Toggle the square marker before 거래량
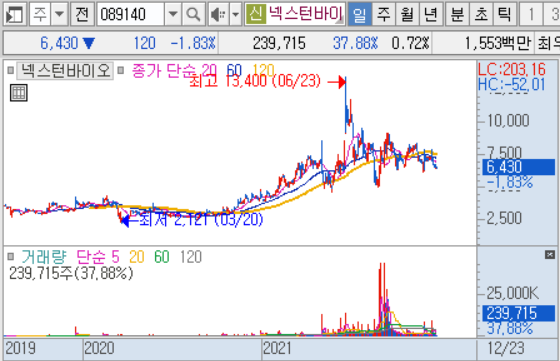This screenshot has width=560, height=361. [11, 256]
